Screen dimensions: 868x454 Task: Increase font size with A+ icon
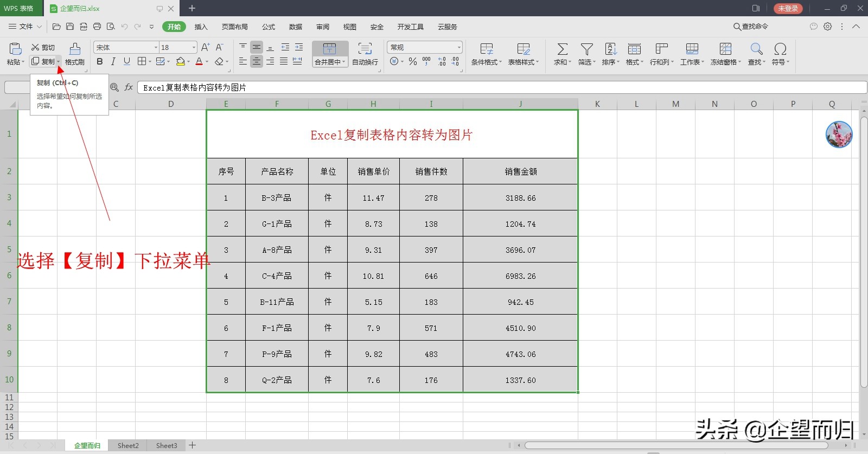(x=205, y=47)
